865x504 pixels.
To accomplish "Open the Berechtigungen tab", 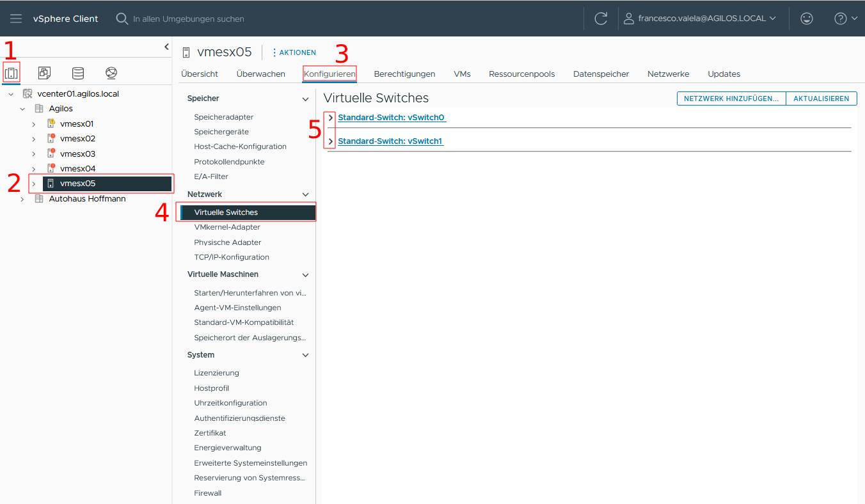I will (404, 74).
